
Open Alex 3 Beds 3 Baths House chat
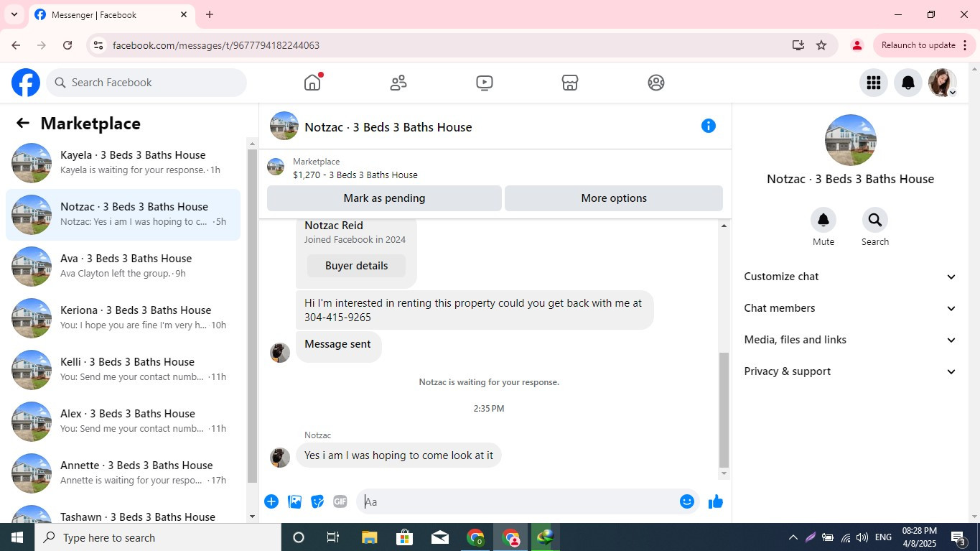point(123,422)
